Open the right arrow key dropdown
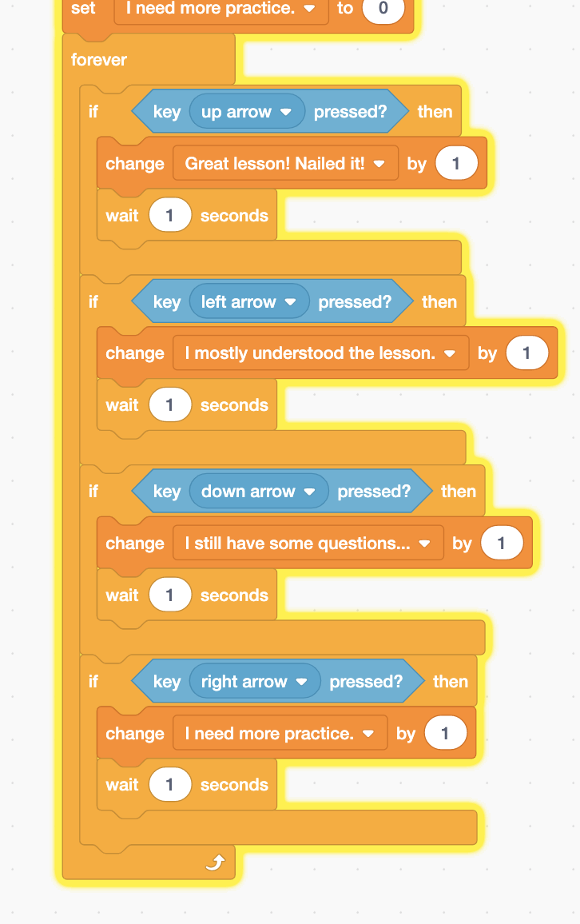 (302, 682)
